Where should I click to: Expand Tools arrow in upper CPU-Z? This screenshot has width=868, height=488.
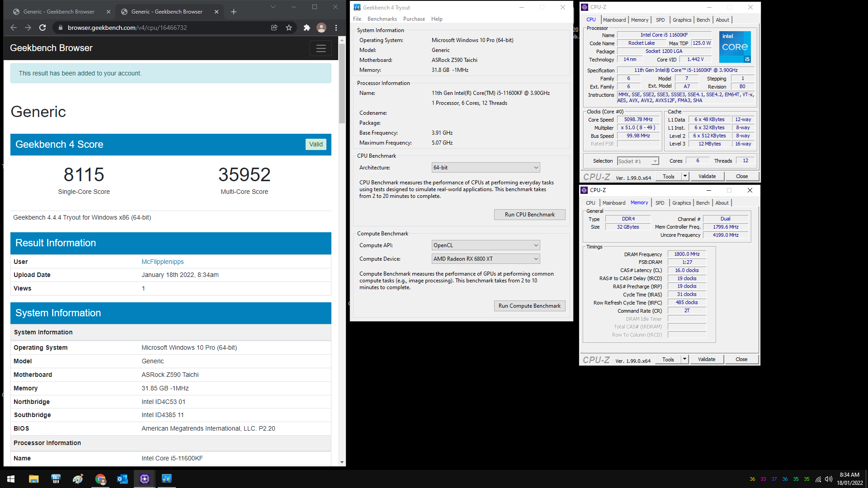coord(685,176)
